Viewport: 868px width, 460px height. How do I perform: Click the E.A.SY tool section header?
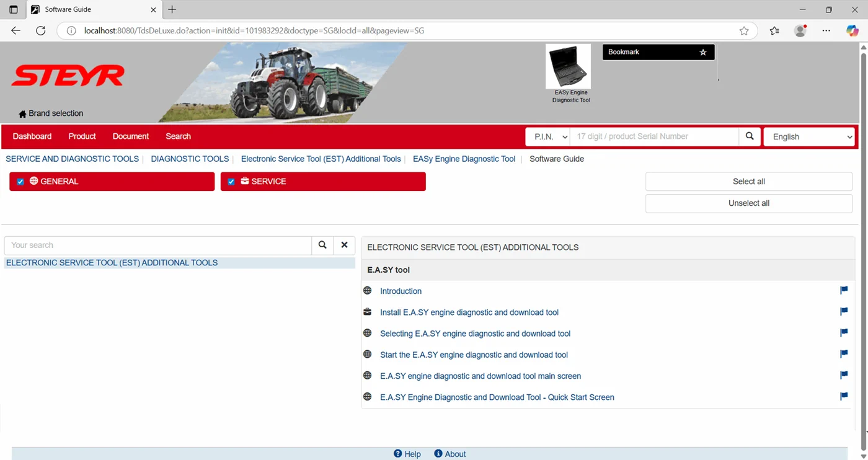pos(608,270)
